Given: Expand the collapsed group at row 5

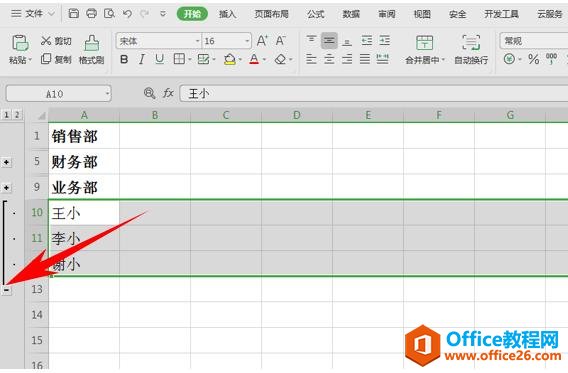Looking at the screenshot, I should click(7, 162).
